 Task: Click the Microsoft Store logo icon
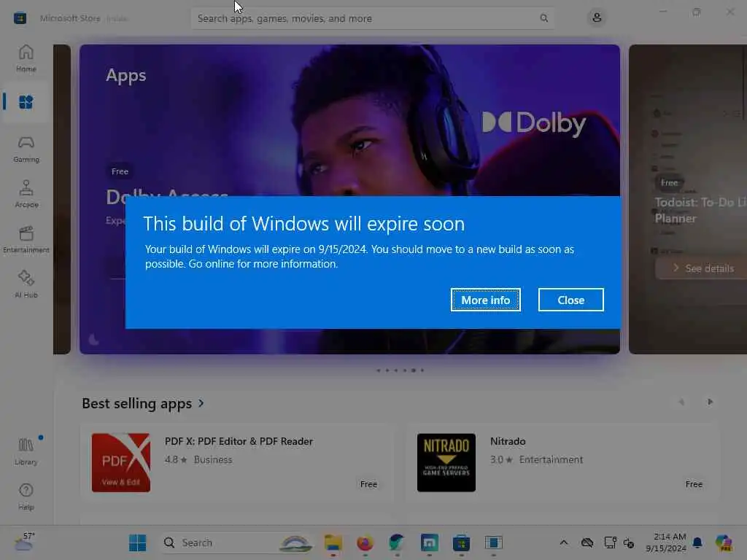click(x=20, y=18)
